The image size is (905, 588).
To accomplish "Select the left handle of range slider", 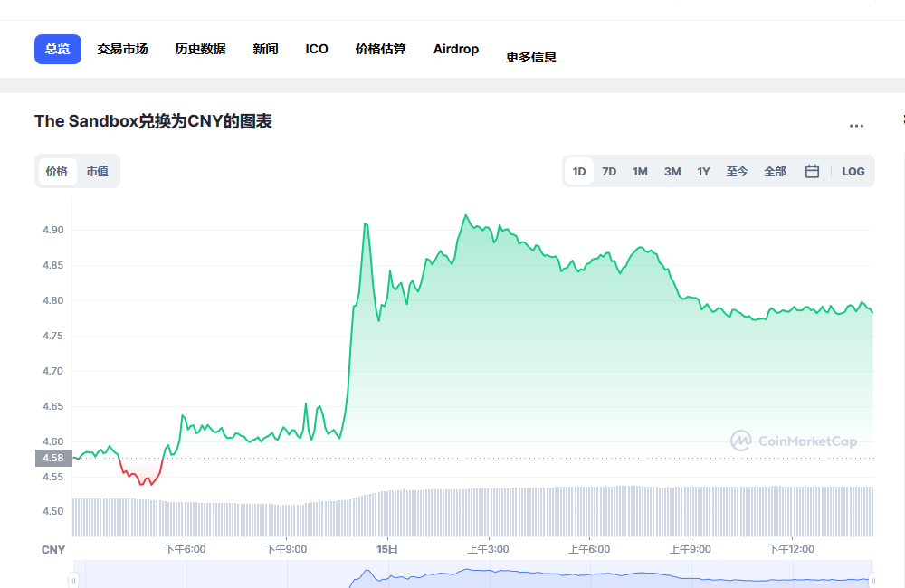I will coord(73,580).
